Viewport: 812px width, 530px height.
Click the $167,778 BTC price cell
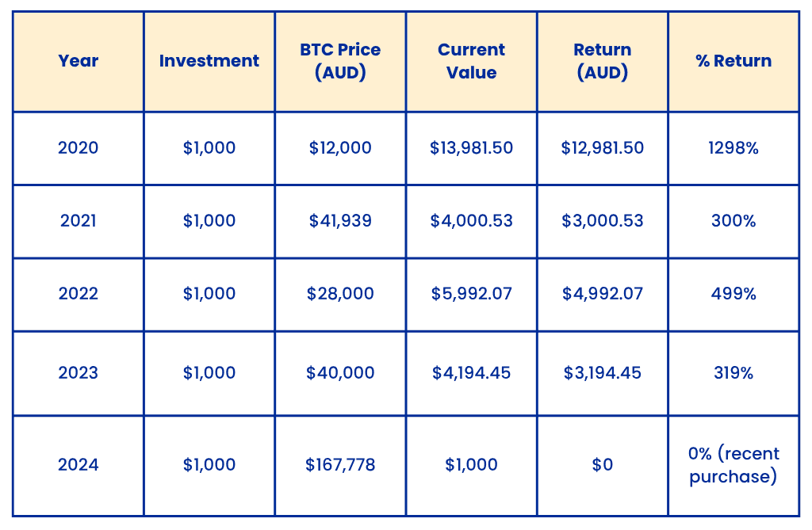click(x=340, y=465)
